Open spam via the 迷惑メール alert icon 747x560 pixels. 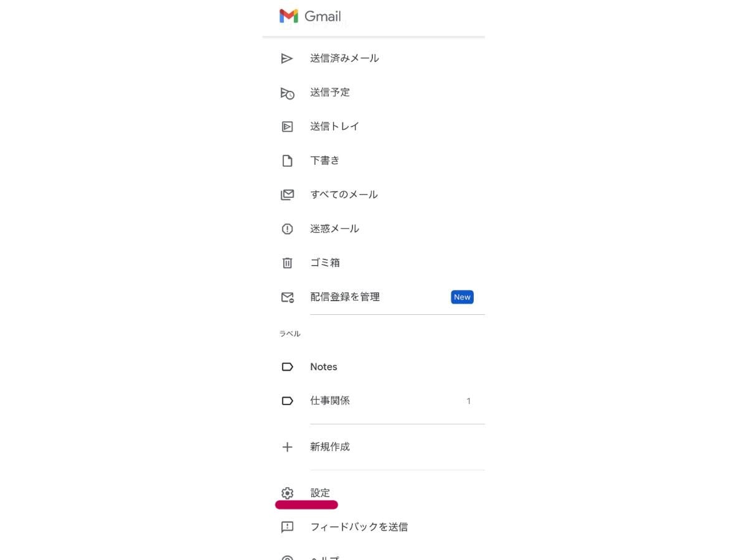287,228
